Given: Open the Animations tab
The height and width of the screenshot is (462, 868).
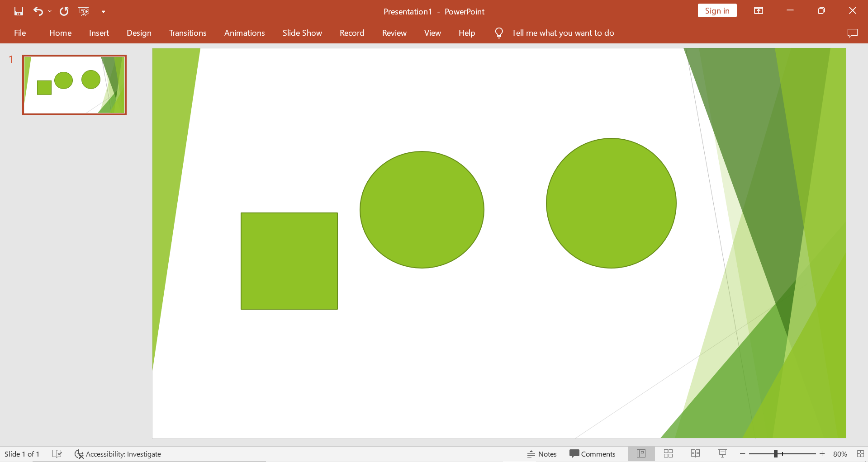Looking at the screenshot, I should pyautogui.click(x=245, y=33).
